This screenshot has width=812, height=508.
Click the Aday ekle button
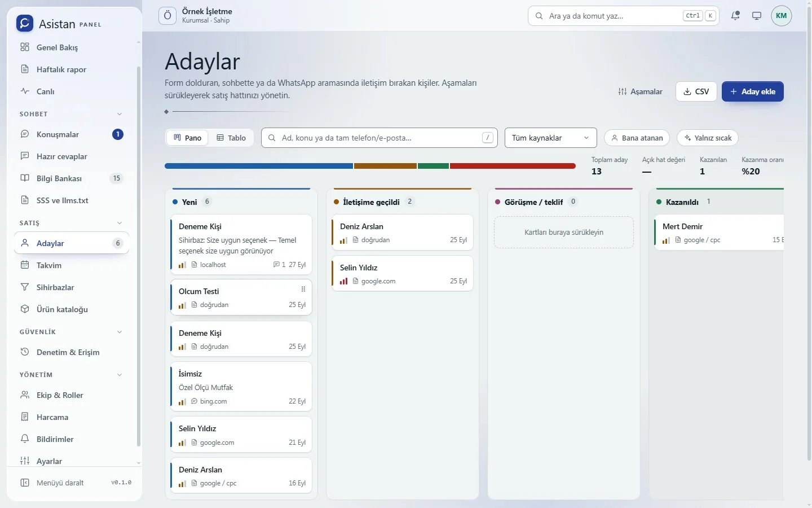(x=753, y=91)
